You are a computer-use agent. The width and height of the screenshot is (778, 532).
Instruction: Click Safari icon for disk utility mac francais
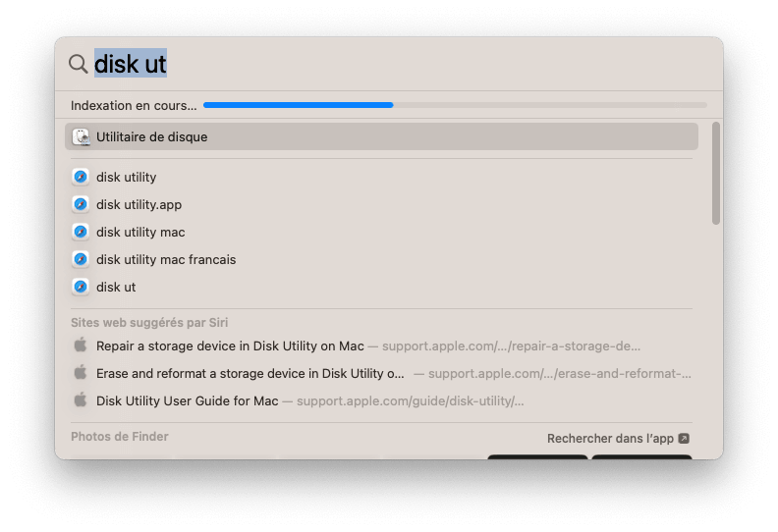81,259
